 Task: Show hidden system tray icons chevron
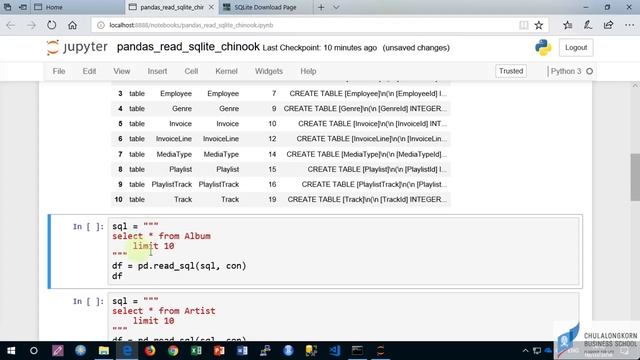click(x=525, y=351)
